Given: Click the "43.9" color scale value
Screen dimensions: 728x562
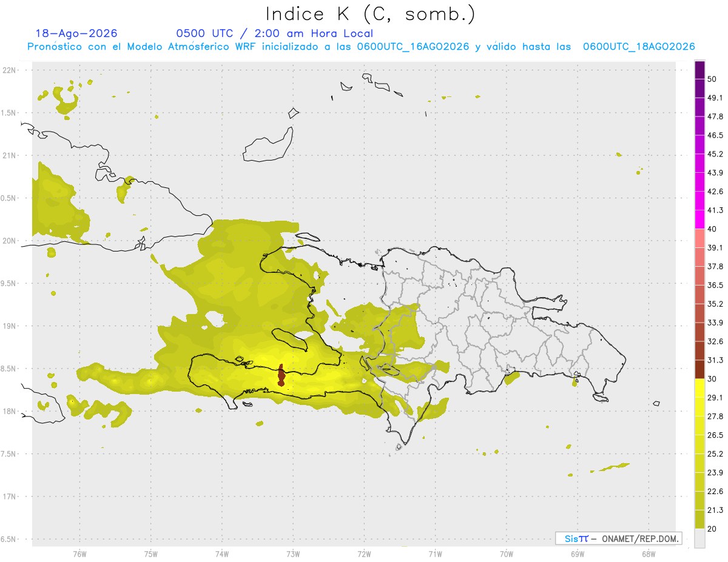Looking at the screenshot, I should tap(715, 173).
